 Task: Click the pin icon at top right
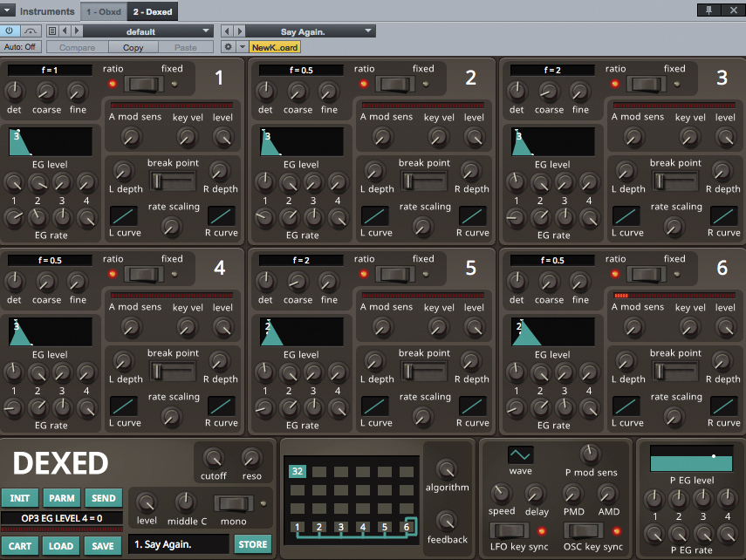click(708, 10)
